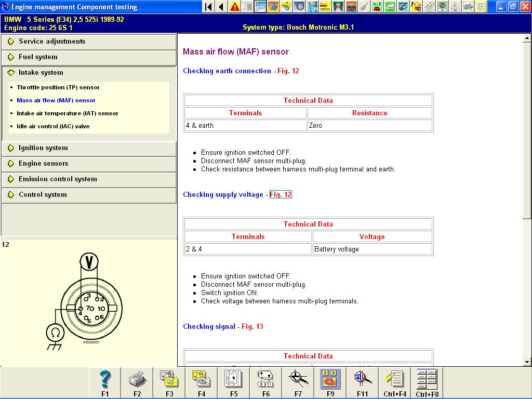Click the 'Battery voltage' cell

373,249
